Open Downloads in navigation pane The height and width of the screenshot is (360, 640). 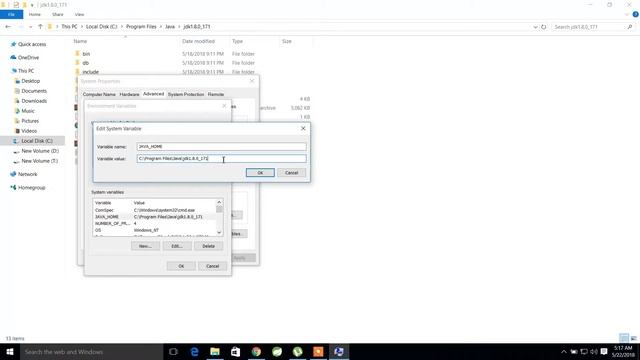click(x=34, y=101)
